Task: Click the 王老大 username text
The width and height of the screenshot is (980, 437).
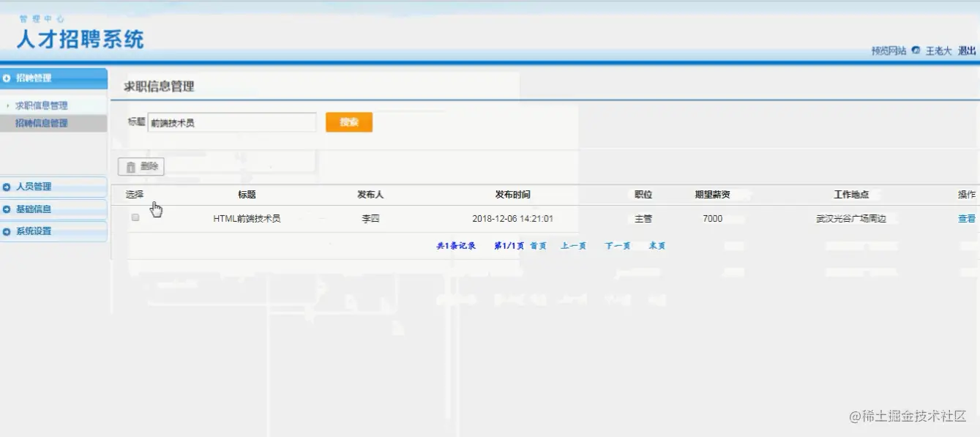Action: click(x=938, y=51)
